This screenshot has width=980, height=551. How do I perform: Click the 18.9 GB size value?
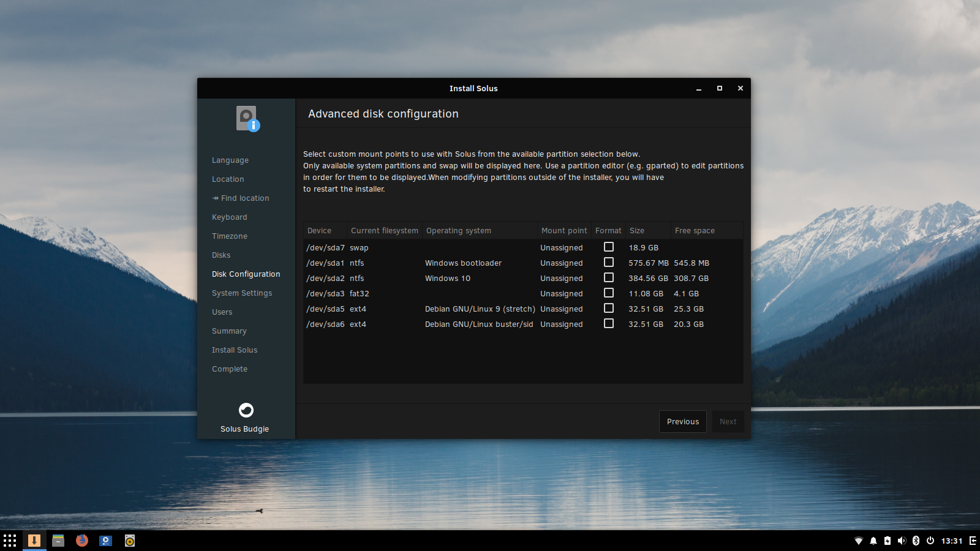(643, 248)
